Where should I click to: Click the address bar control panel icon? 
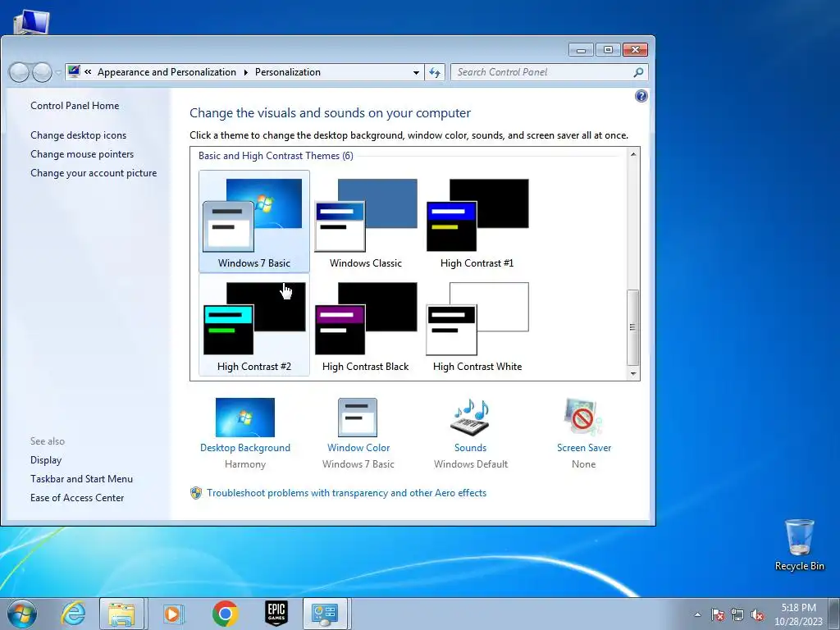[x=74, y=72]
